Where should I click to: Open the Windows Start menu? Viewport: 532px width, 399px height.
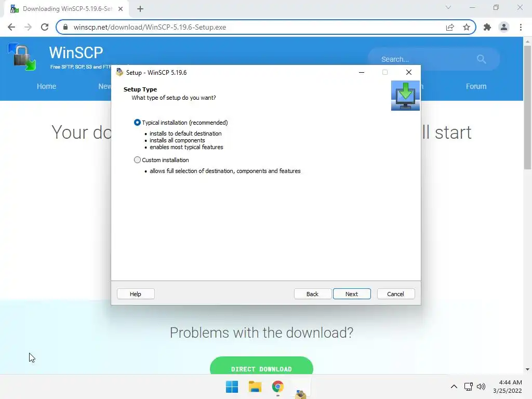pos(232,387)
